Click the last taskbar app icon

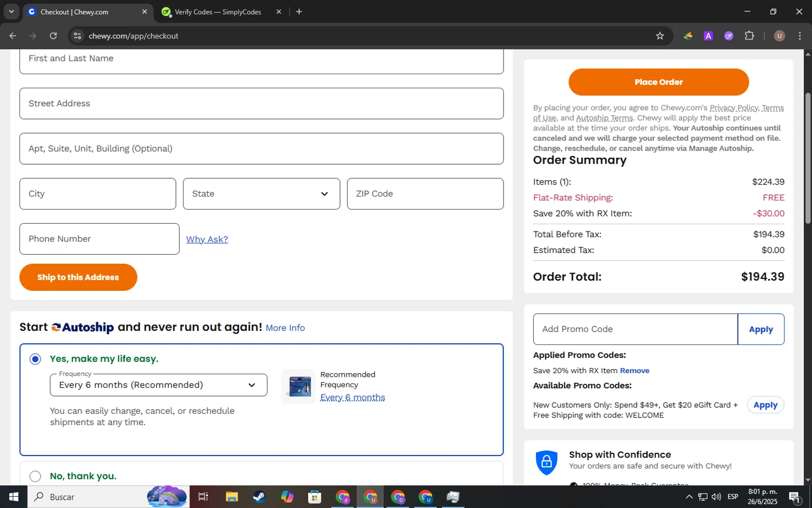453,497
